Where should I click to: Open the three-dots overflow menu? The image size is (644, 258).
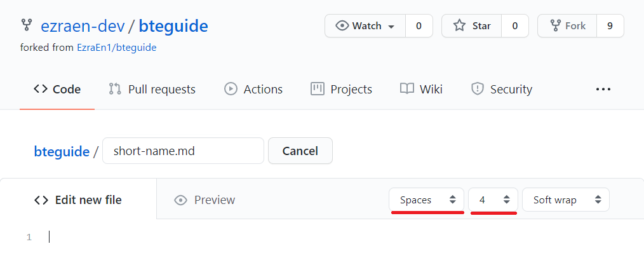[x=603, y=89]
